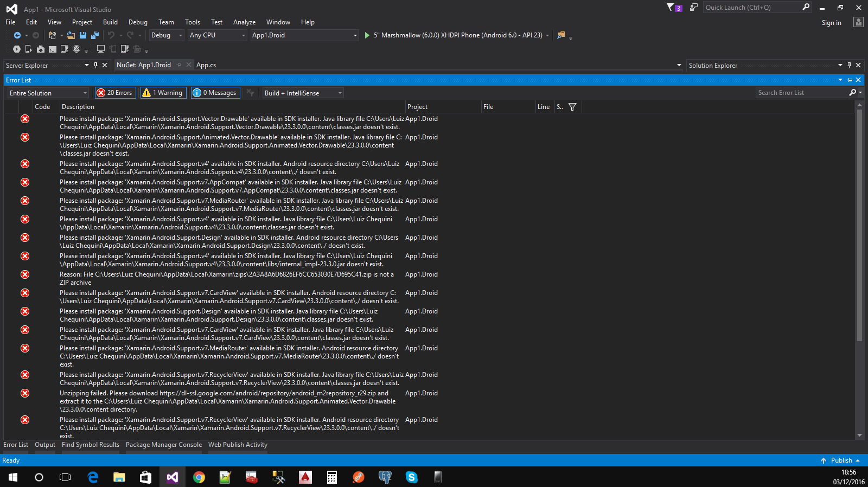Open the App1.Droid startup project dropdown
Screen dimensions: 868x487
[304, 35]
